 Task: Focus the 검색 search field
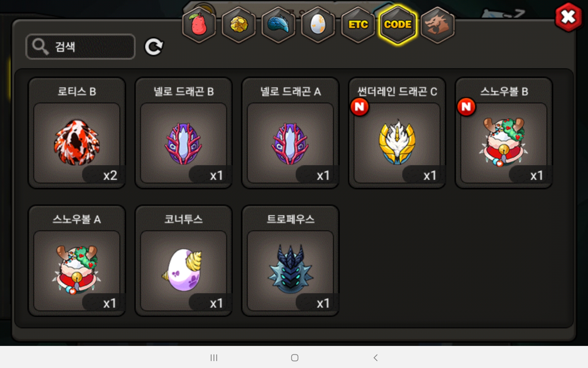[81, 47]
